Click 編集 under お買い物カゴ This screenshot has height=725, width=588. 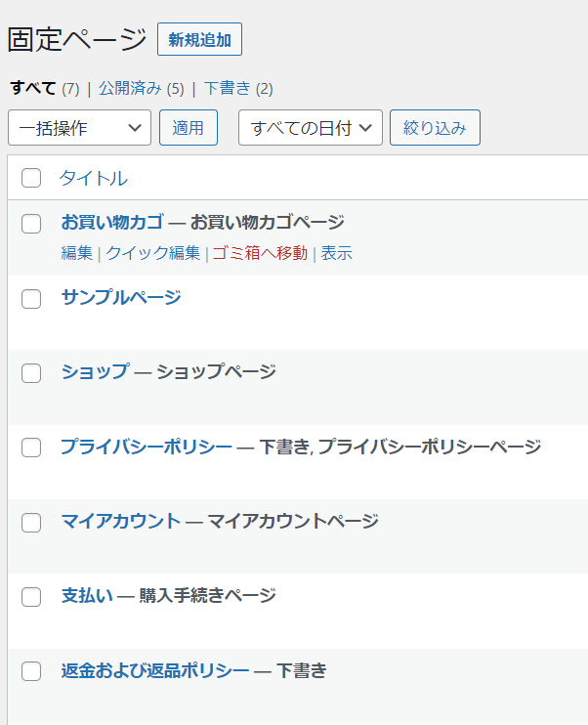(76, 253)
